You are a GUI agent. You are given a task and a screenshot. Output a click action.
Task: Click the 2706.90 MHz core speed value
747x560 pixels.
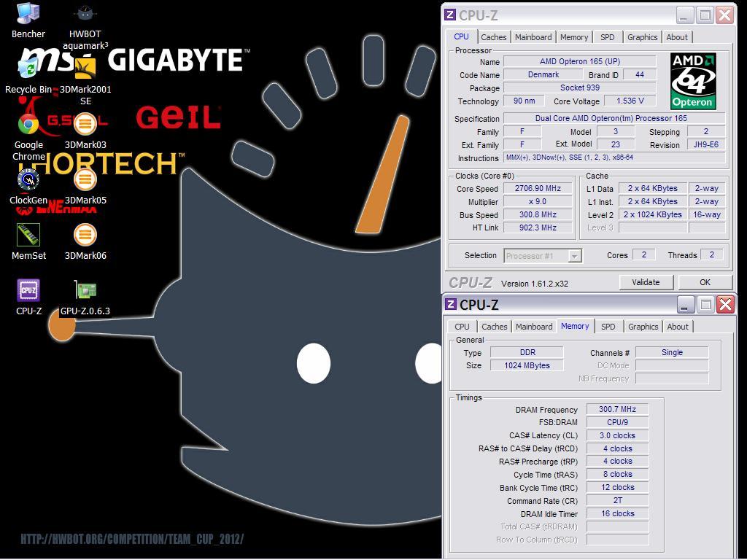click(538, 189)
